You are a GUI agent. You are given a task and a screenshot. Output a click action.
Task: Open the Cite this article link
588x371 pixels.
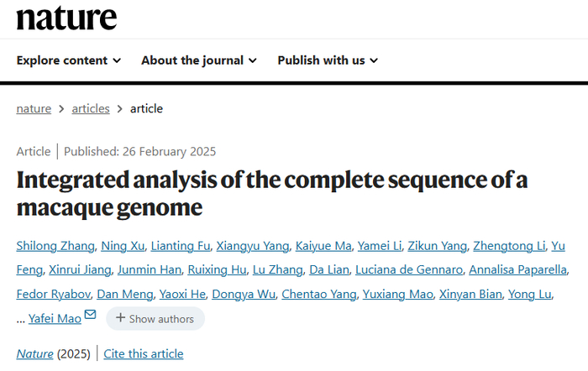(x=144, y=354)
